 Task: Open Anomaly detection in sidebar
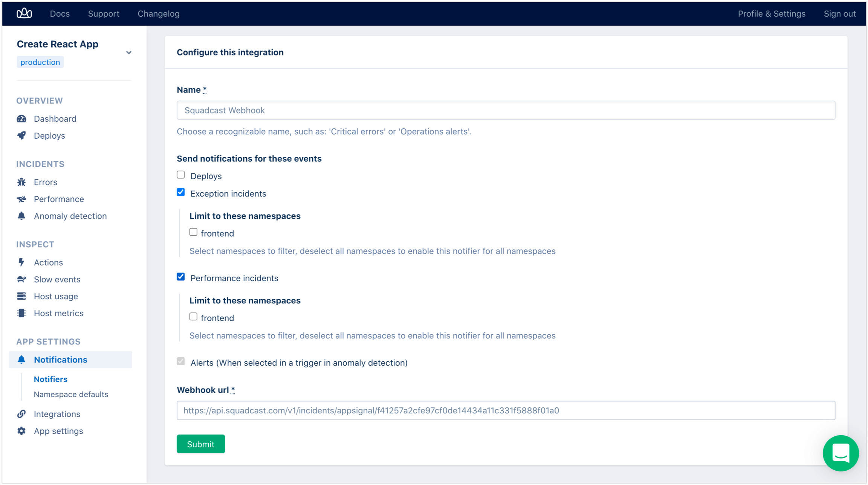(70, 216)
